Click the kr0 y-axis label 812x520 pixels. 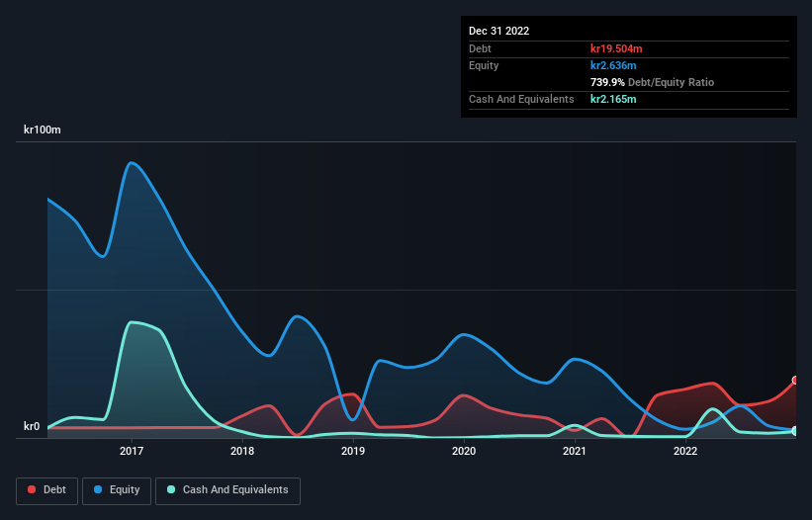click(32, 426)
